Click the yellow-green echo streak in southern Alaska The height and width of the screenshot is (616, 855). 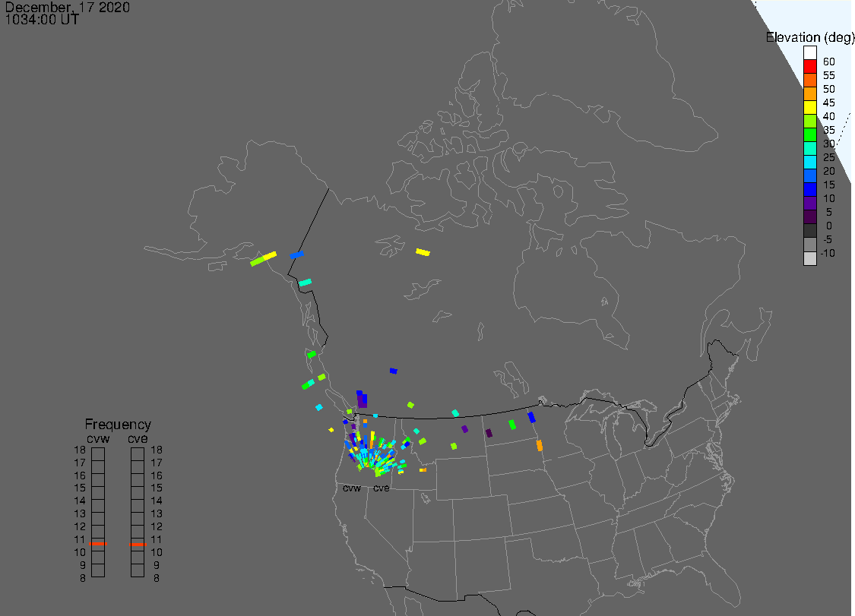(x=264, y=258)
